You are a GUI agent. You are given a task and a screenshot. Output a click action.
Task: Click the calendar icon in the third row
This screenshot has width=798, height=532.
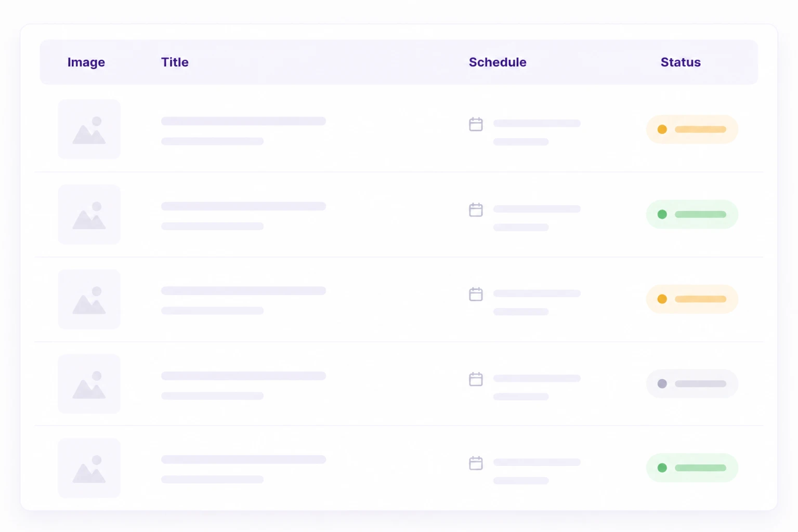pos(476,294)
